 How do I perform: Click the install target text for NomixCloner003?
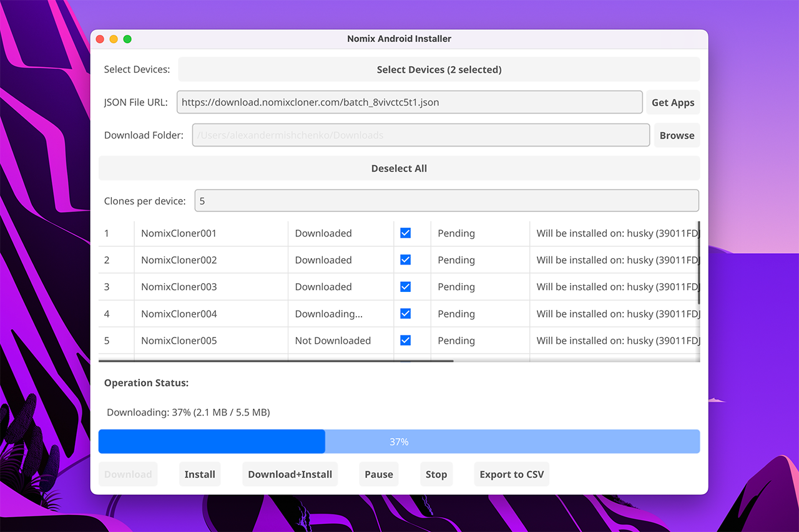[x=618, y=287]
